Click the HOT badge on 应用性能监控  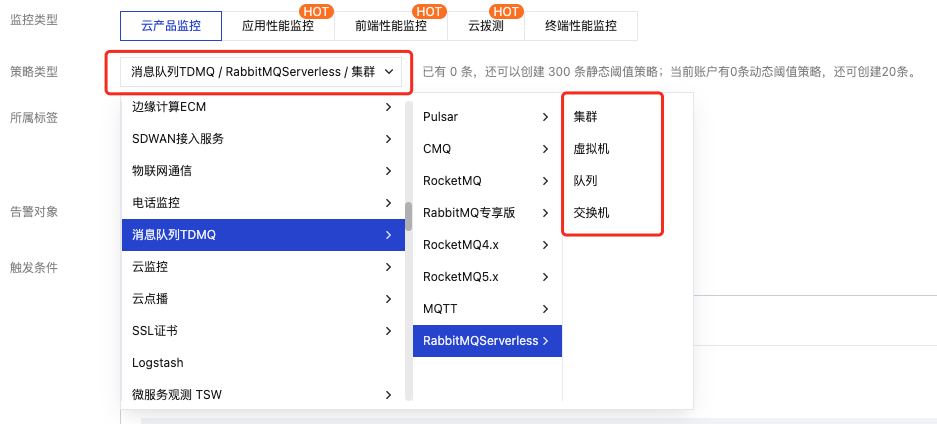[x=317, y=10]
